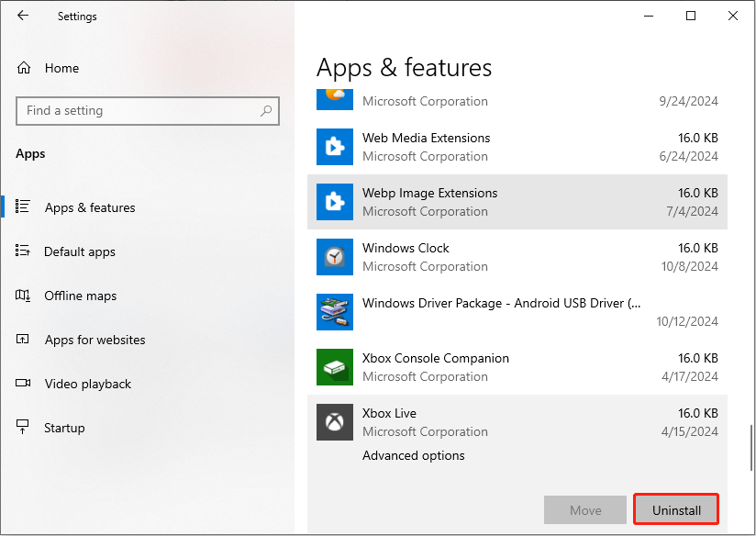Viewport: 756px width, 536px height.
Task: Open the Home settings page
Action: click(x=61, y=68)
